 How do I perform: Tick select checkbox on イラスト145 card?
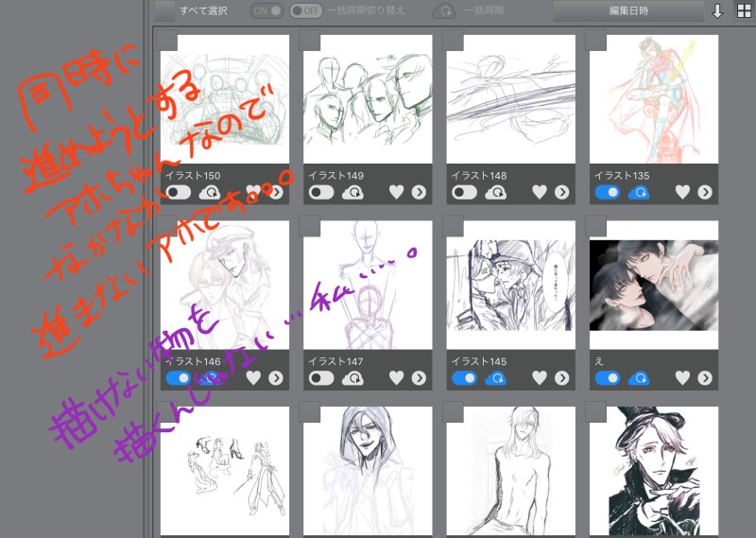(x=453, y=226)
